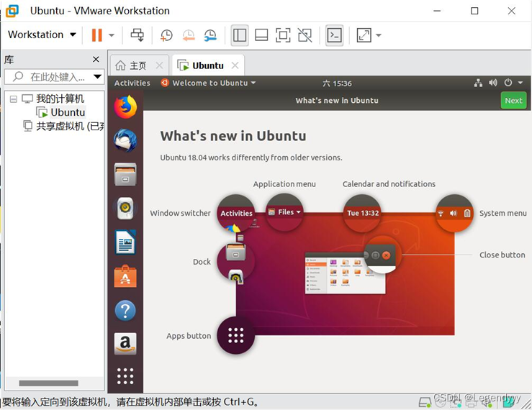This screenshot has width=532, height=410.
Task: Launch Firefox from the dock
Action: coord(125,107)
